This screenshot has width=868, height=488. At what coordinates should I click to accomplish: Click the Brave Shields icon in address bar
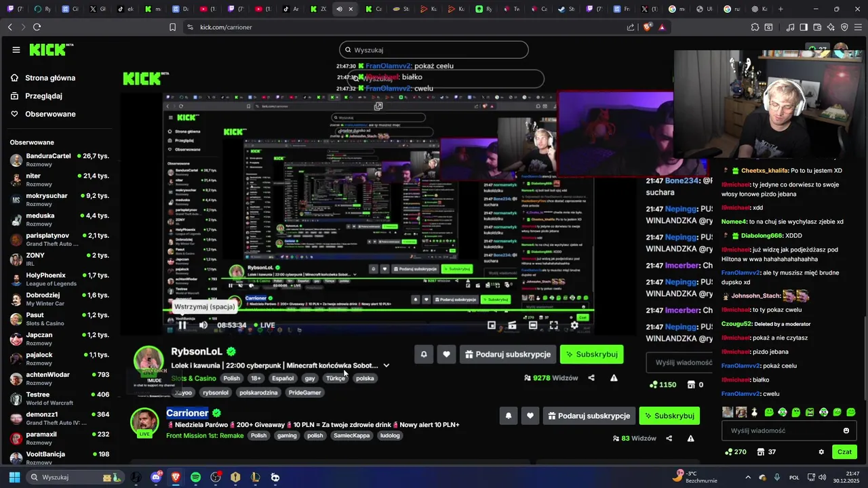(647, 27)
